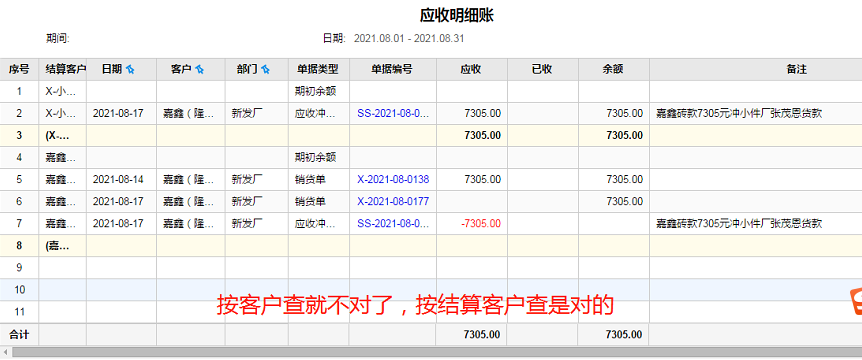862x360 pixels.
Task: Select 应收 7305.00 in row 5
Action: point(483,180)
